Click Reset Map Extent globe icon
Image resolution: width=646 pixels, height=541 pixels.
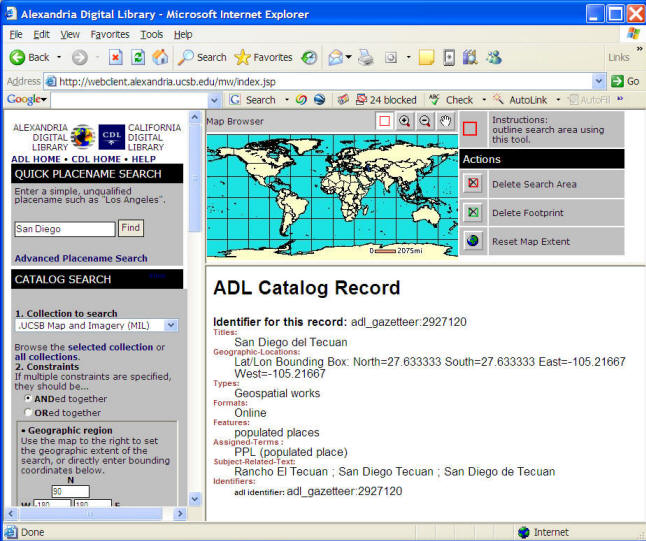tap(473, 241)
